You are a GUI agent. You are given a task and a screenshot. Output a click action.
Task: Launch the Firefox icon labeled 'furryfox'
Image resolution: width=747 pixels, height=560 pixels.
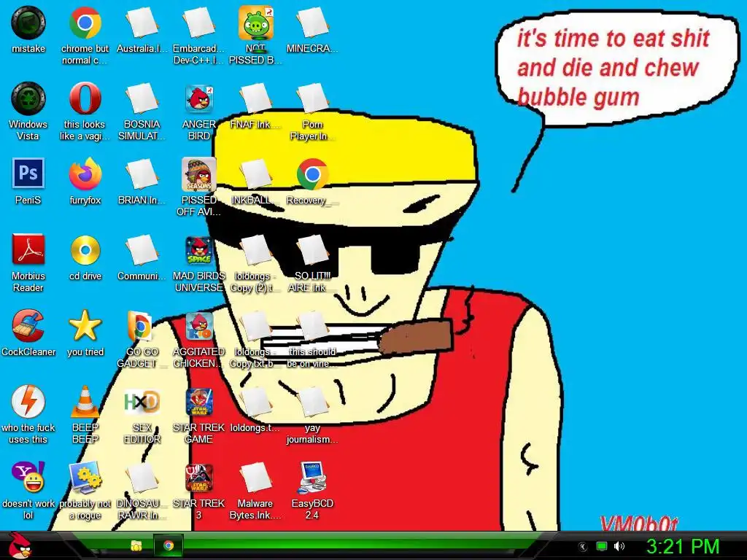tap(85, 174)
